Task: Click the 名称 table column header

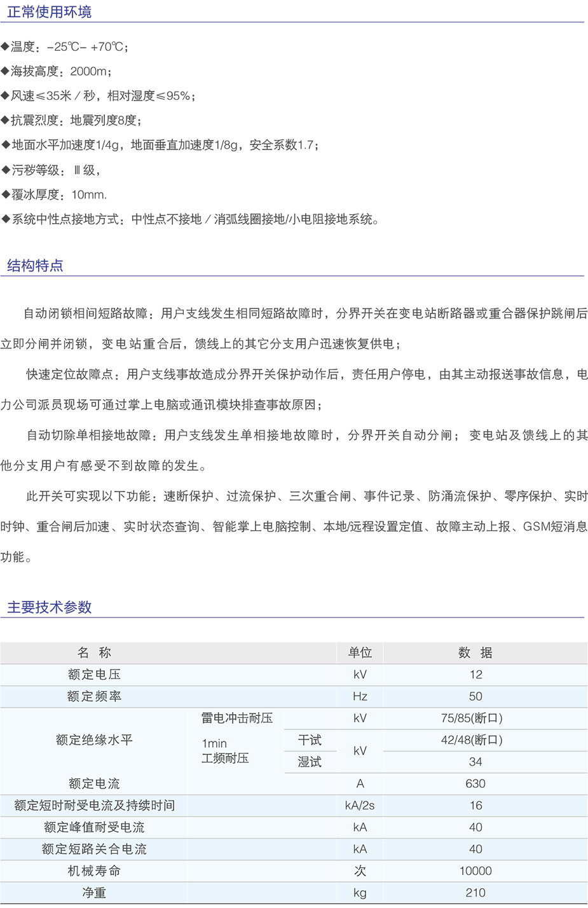Action: click(94, 653)
